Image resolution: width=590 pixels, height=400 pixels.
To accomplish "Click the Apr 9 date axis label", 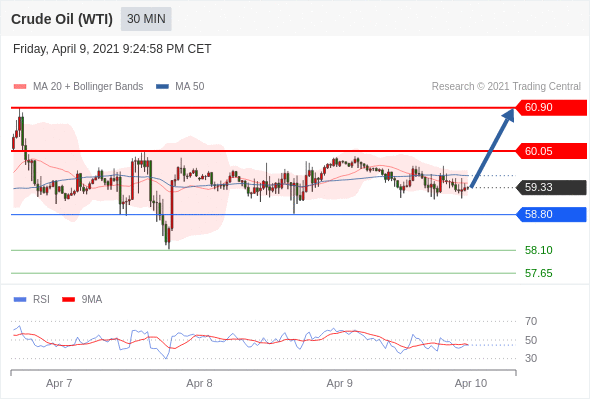I will [x=339, y=383].
